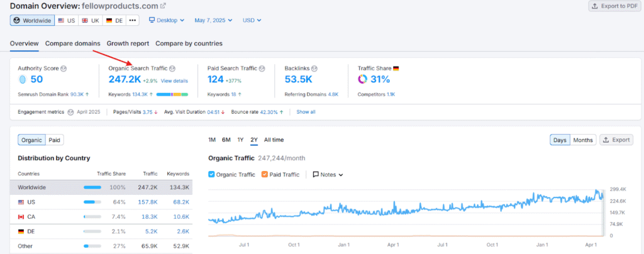Open Competitors 1.1K link

[x=391, y=94]
